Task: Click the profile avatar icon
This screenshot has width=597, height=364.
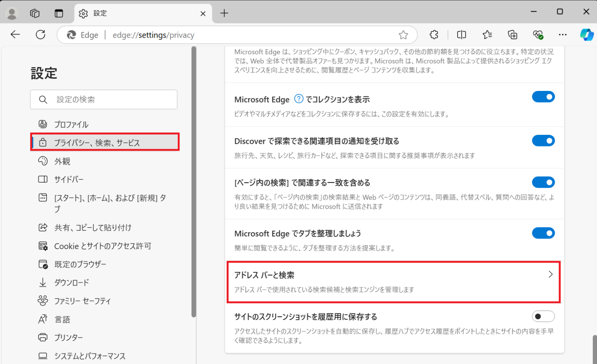Action: point(11,13)
